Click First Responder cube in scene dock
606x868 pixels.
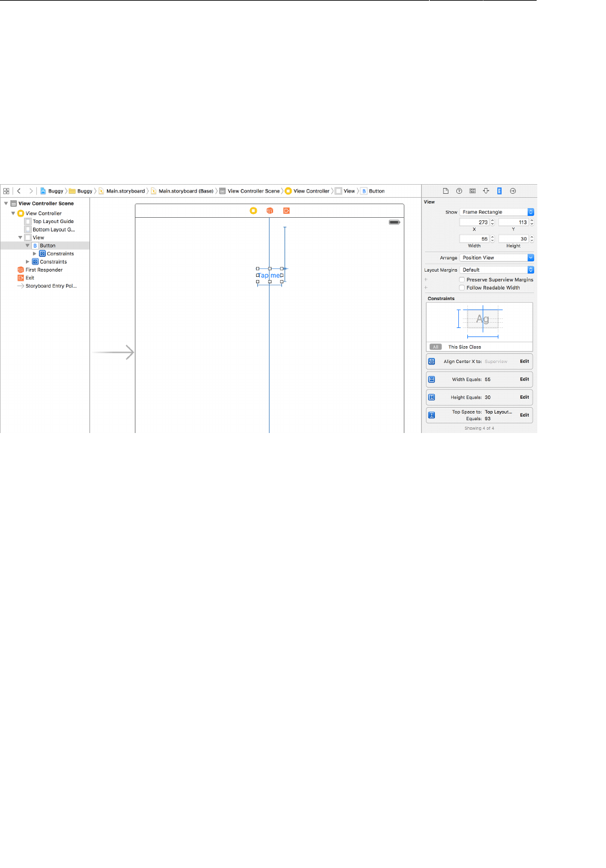point(270,211)
